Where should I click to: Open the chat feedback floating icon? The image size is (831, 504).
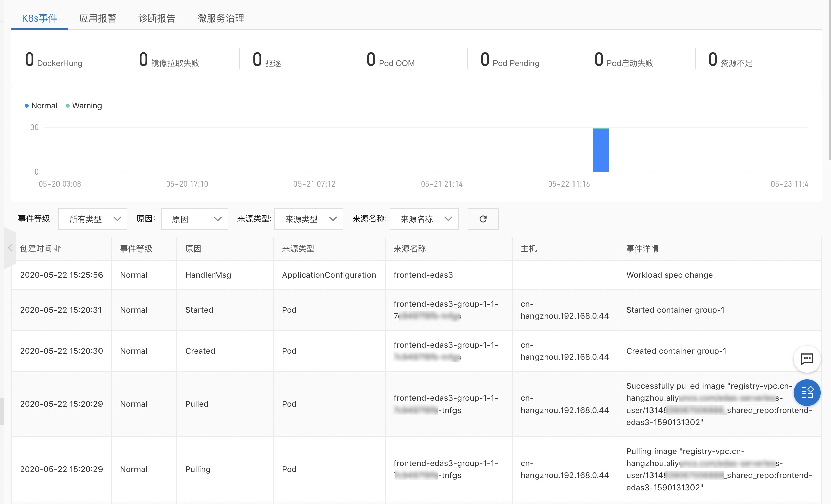[x=807, y=359]
